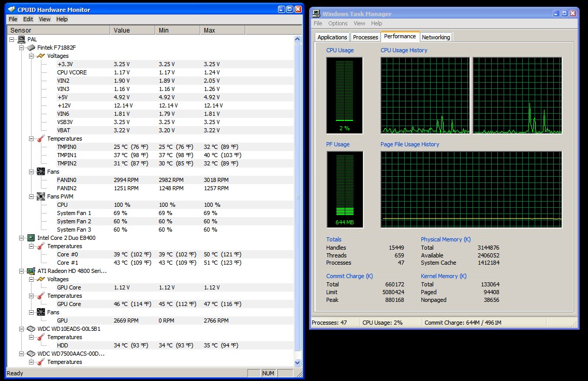This screenshot has height=381, width=588.
Task: Collapse the WDC WD10EADS-00L5B1 node
Action: 21,329
